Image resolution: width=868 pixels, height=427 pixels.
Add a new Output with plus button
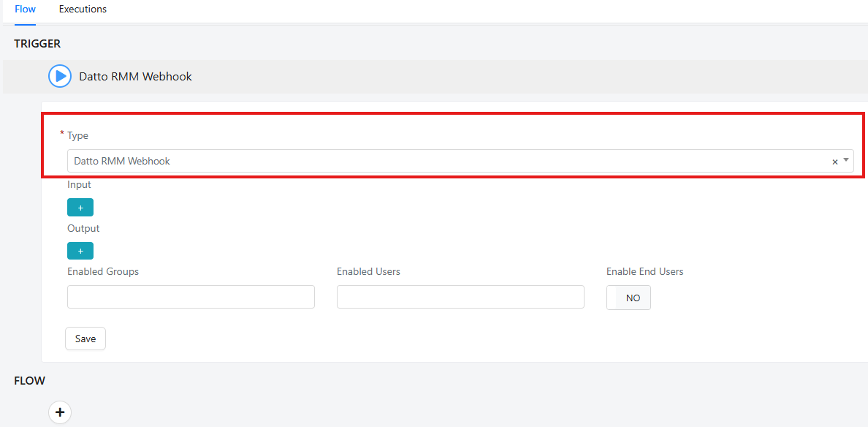point(80,251)
